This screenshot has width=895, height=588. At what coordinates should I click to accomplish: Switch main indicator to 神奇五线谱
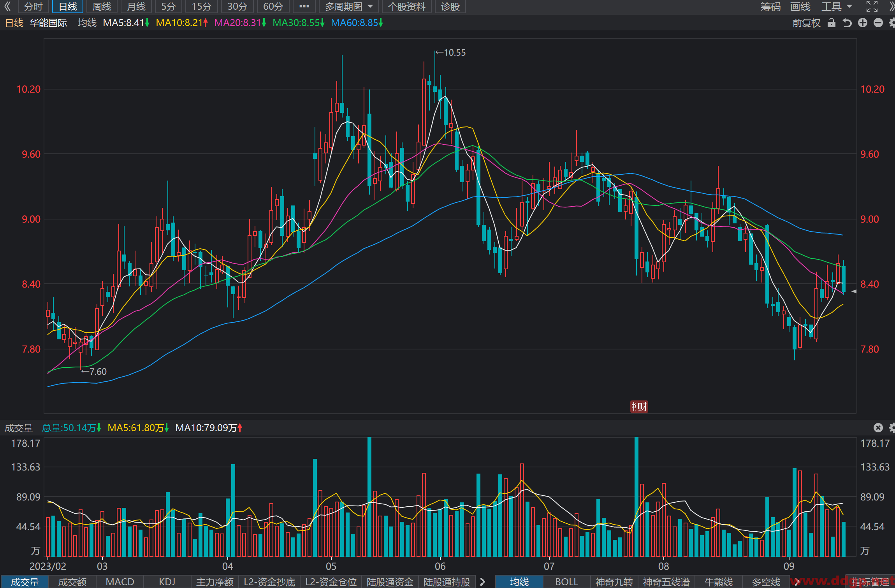[666, 582]
